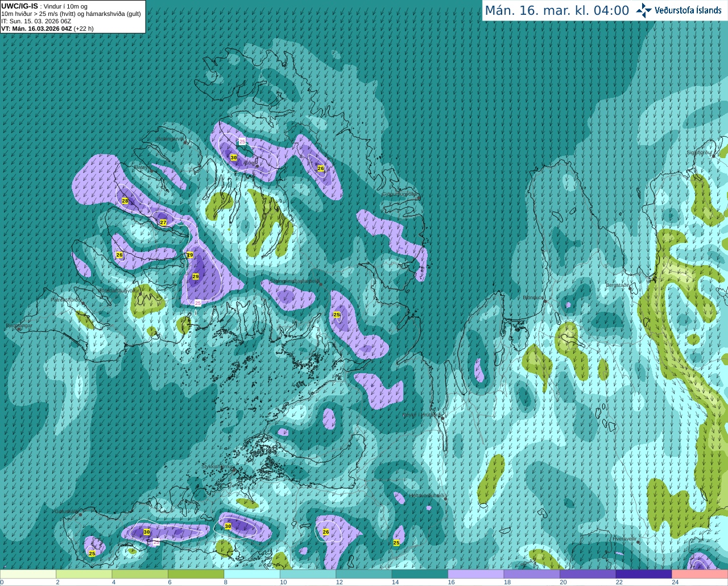Click the Reykir í Hrútafirði label
The width and height of the screenshot is (728, 586).
(421, 415)
